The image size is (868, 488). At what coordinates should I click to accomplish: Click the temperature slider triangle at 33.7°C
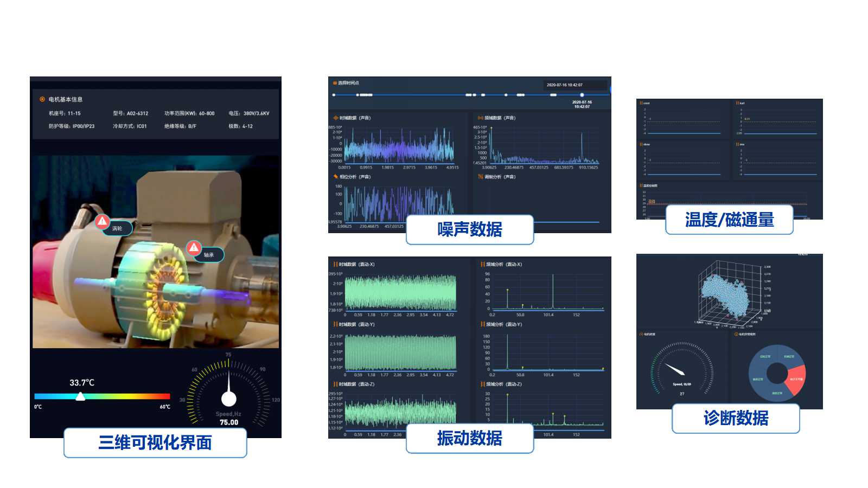80,397
